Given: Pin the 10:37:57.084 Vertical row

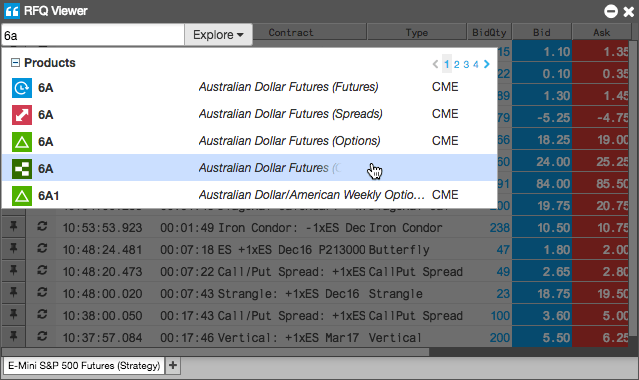Looking at the screenshot, I should 13,336.
